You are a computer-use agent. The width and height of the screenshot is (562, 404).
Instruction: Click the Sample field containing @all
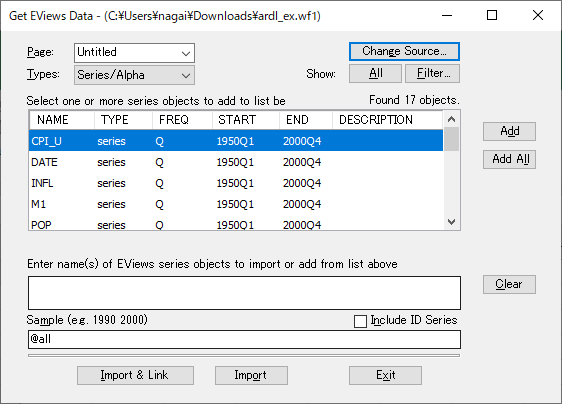pos(244,339)
